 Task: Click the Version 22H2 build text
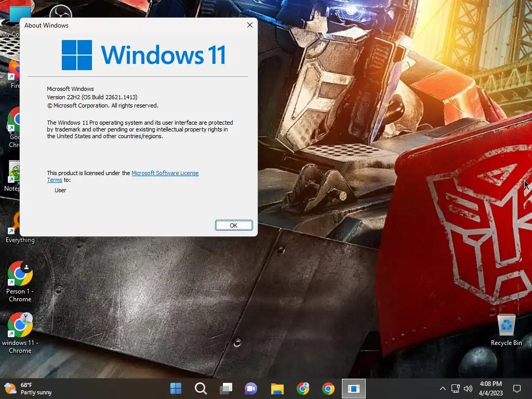pos(92,97)
